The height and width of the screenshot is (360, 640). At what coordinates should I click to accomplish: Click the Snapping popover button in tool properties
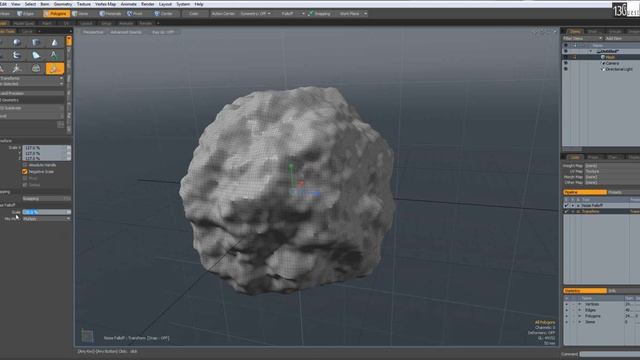(46, 199)
